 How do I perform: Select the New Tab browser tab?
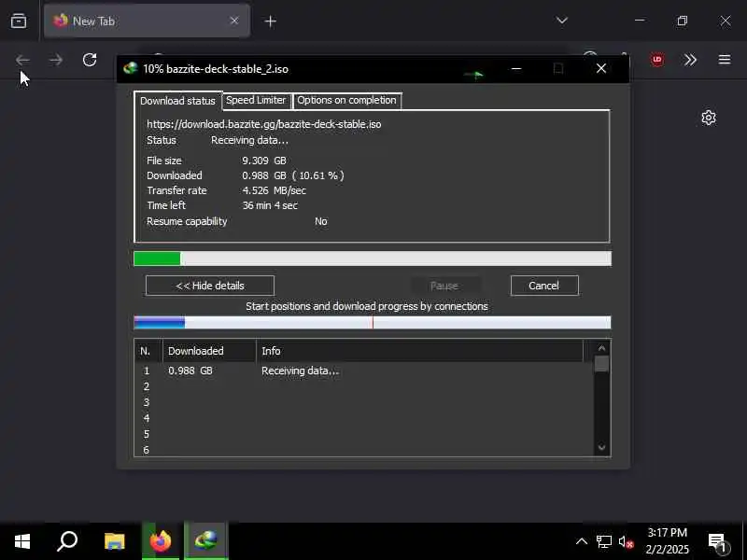(148, 21)
